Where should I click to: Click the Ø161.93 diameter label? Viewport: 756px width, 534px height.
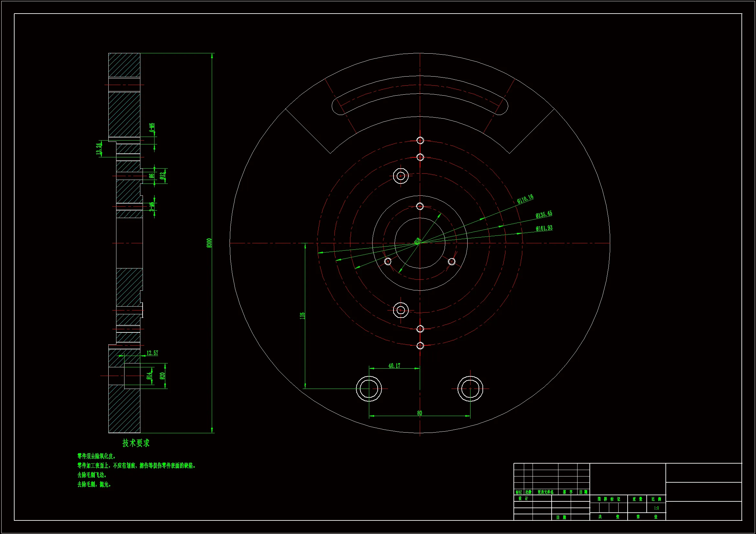click(544, 228)
